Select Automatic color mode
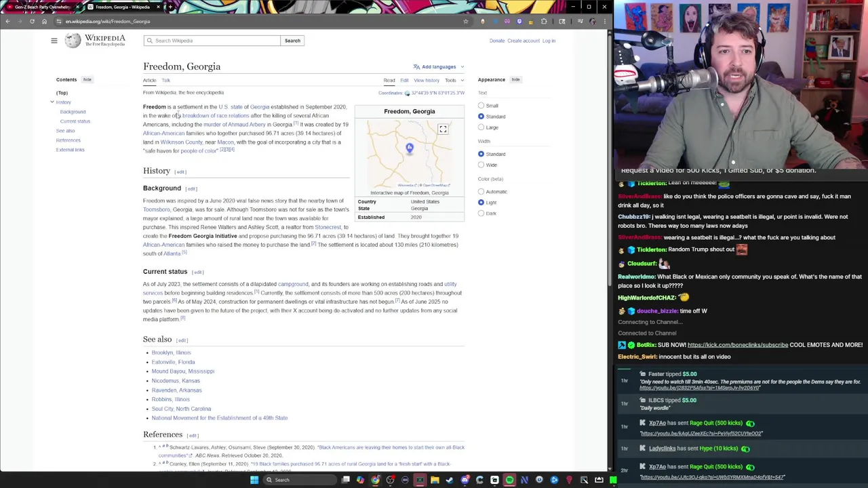Viewport: 868px width, 488px height. pos(481,192)
